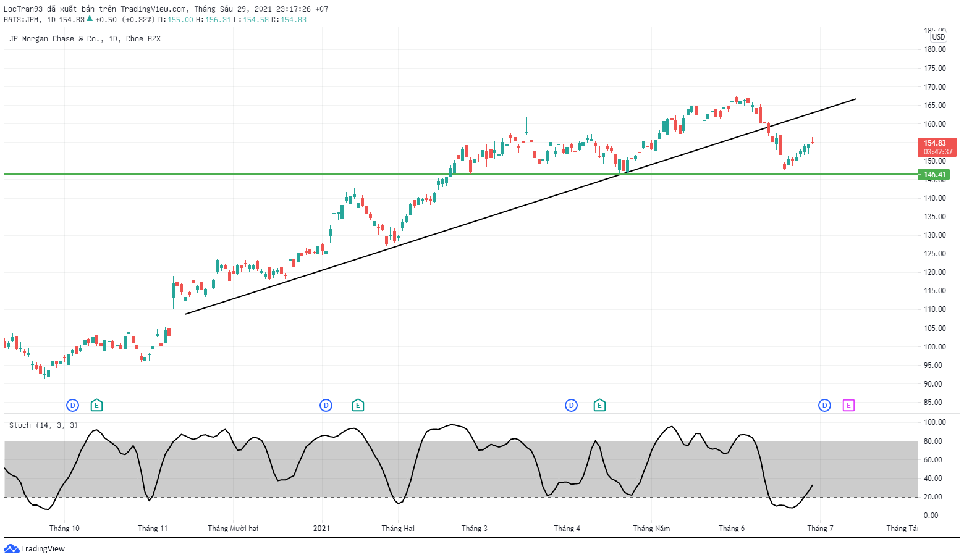Click the +0.50 (+0.32%) change text

coord(125,20)
